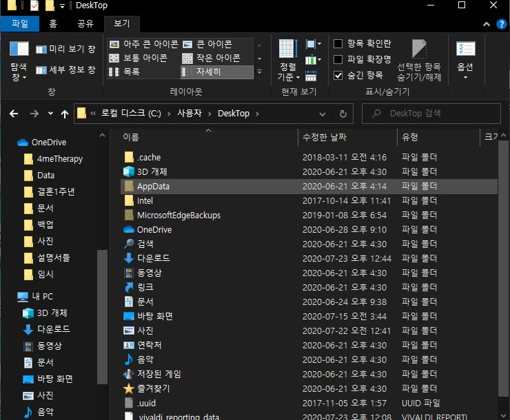Sort by the 유형 column header
This screenshot has height=420, width=510.
pos(438,137)
